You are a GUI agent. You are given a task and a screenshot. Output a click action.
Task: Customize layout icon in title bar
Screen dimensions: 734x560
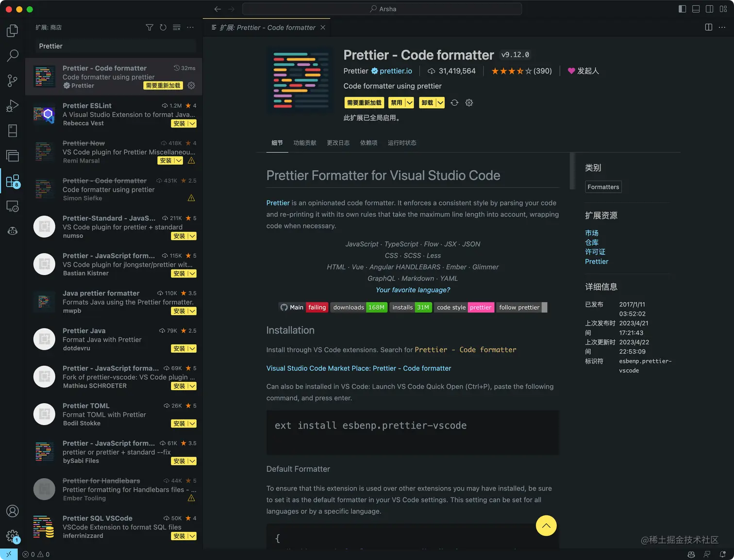click(x=723, y=9)
